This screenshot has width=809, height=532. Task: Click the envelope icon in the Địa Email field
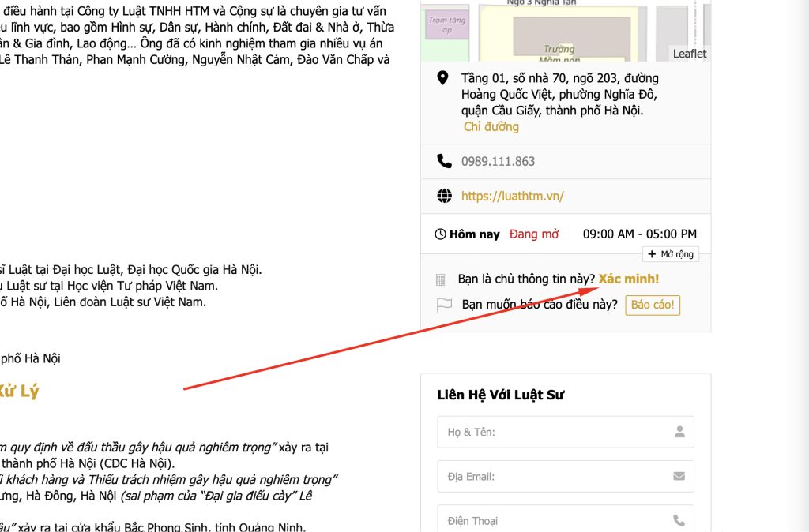pyautogui.click(x=679, y=476)
